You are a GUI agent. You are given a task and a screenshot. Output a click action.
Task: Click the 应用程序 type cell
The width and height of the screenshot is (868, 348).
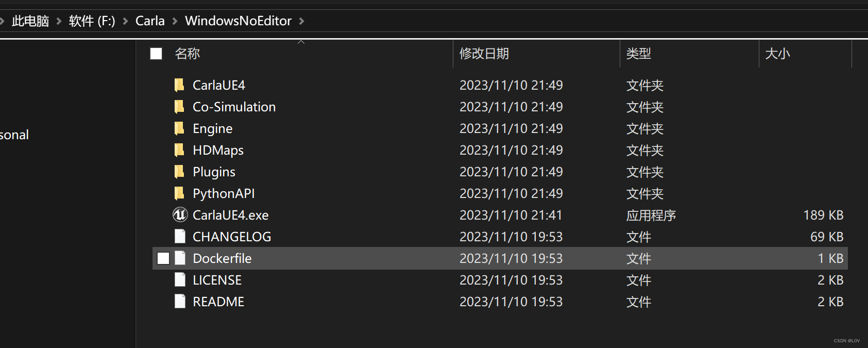click(x=651, y=215)
